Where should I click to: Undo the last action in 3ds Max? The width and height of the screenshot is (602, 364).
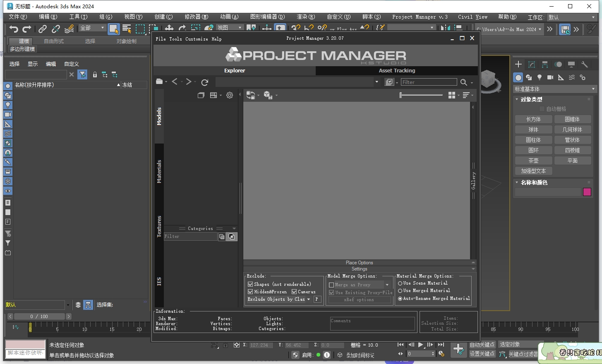coord(14,29)
